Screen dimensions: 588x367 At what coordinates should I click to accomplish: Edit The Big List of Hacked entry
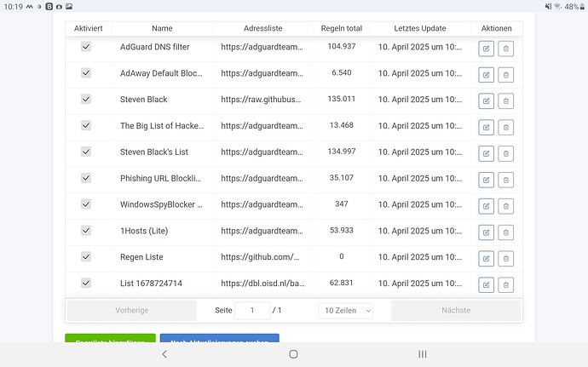(x=486, y=128)
